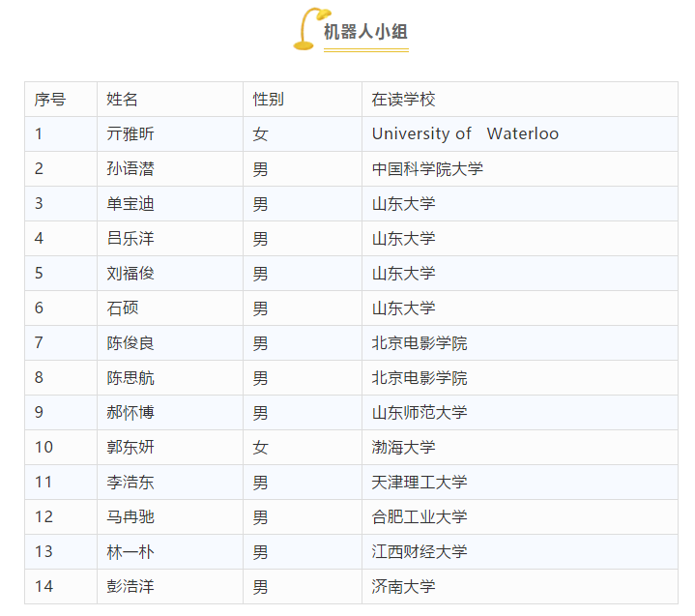The image size is (695, 616).
Task: Select the 山东师范大学 school cell
Action: coord(420,413)
